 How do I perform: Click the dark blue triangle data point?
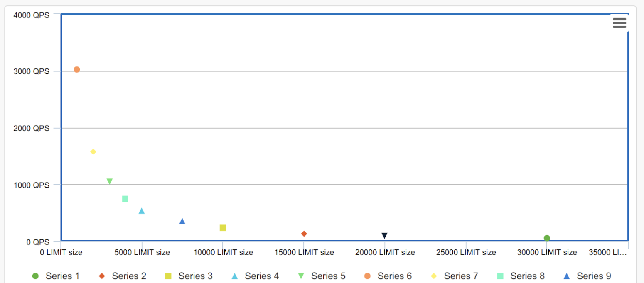point(182,221)
